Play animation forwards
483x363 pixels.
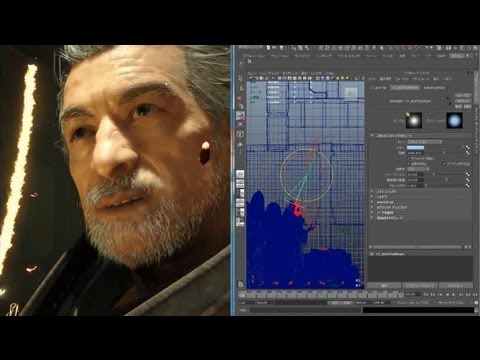[x=454, y=295]
